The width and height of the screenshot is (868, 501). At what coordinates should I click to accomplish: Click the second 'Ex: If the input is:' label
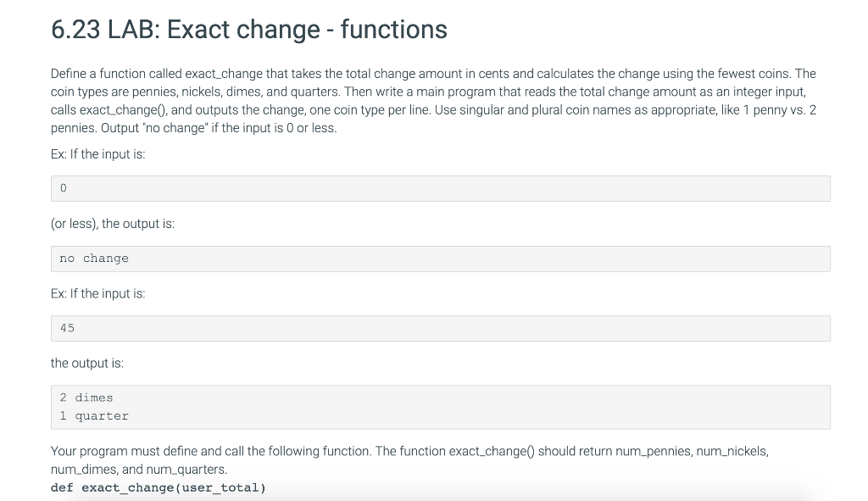tap(97, 293)
